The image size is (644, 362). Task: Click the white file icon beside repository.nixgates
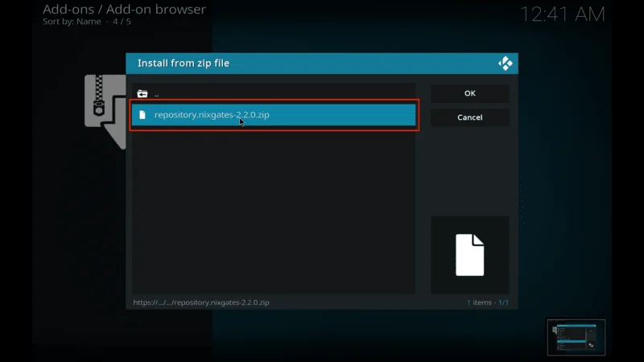pyautogui.click(x=142, y=115)
